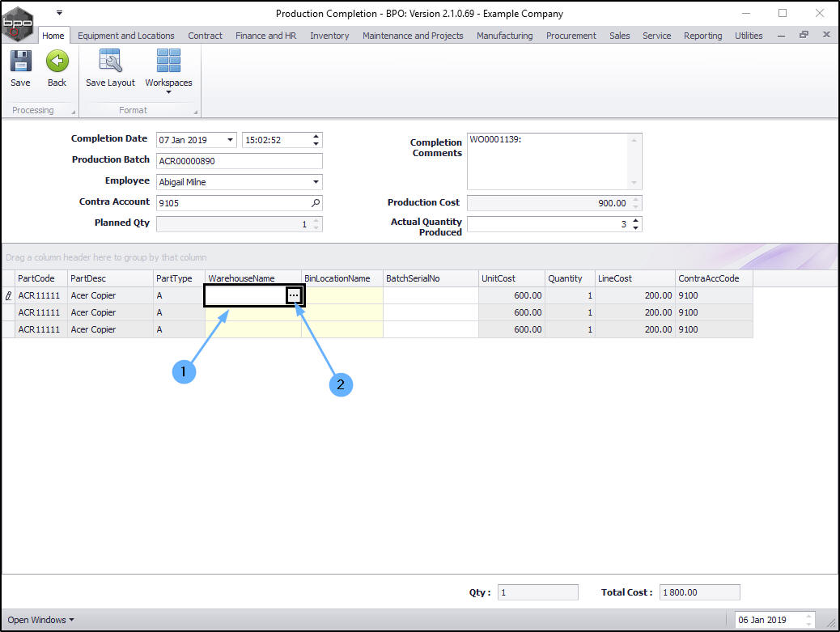The image size is (840, 632).
Task: Click the Total Cost field 1 800.00
Action: point(699,592)
